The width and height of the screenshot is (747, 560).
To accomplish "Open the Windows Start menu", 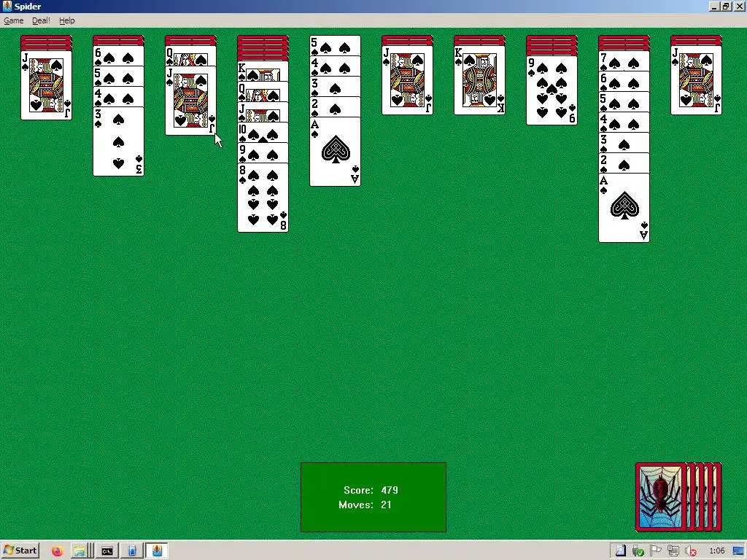I will coord(20,551).
